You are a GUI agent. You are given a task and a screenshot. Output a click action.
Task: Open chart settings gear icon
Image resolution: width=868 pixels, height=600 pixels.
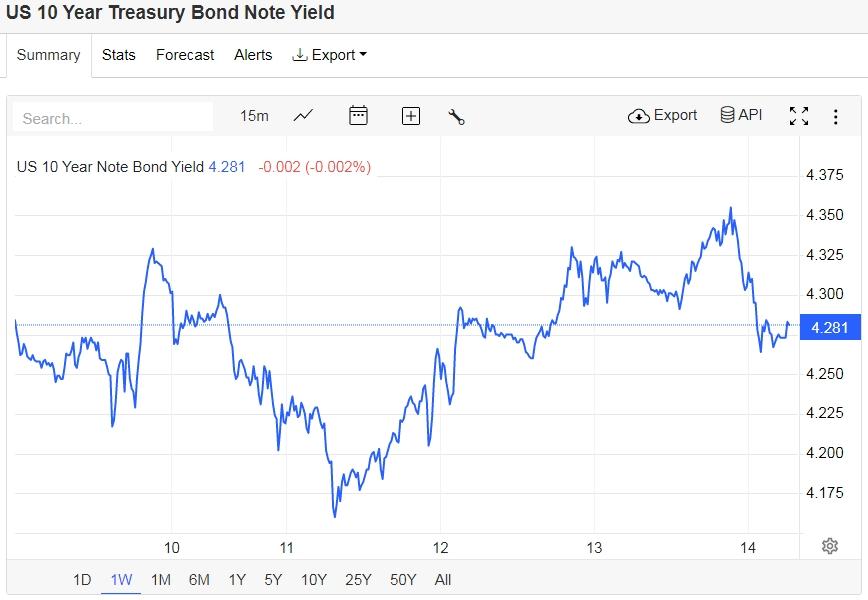click(829, 545)
